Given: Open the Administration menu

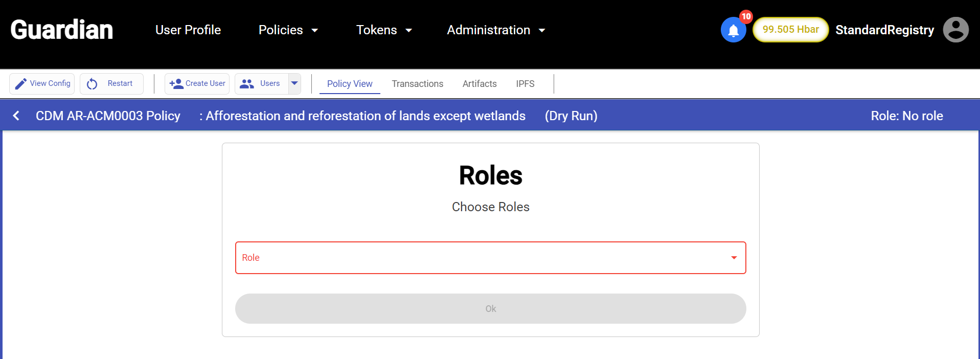Looking at the screenshot, I should [x=495, y=30].
